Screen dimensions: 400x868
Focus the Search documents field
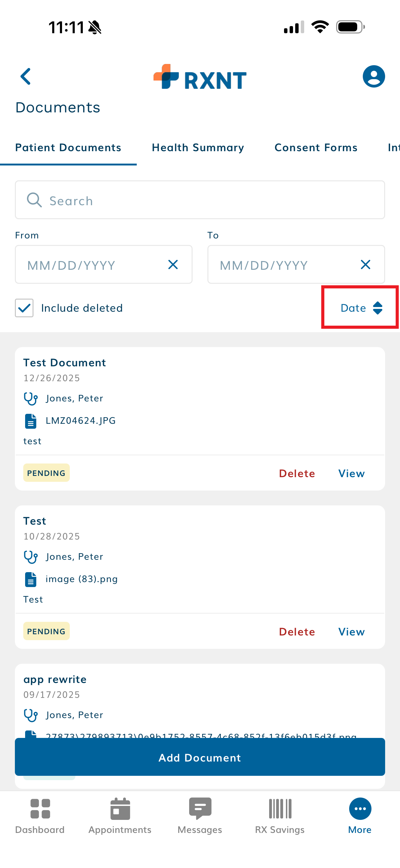click(x=200, y=201)
